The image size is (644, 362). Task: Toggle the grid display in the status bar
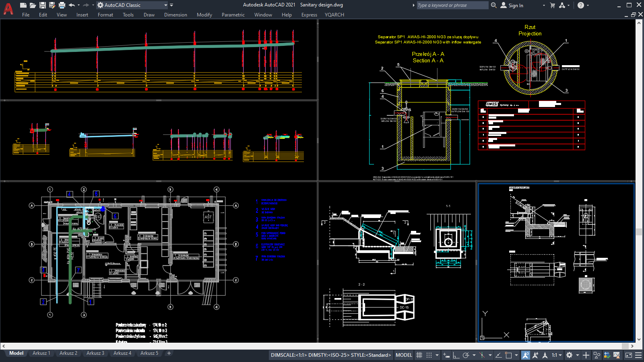point(419,355)
